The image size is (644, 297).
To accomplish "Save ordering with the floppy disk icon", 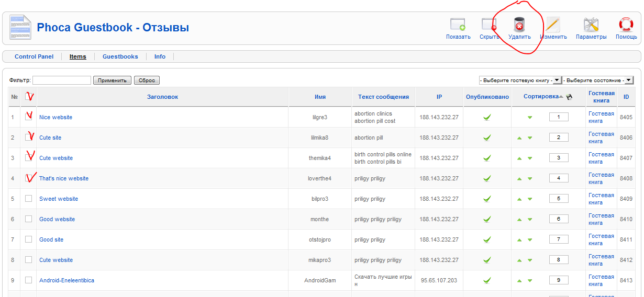I will pos(569,97).
